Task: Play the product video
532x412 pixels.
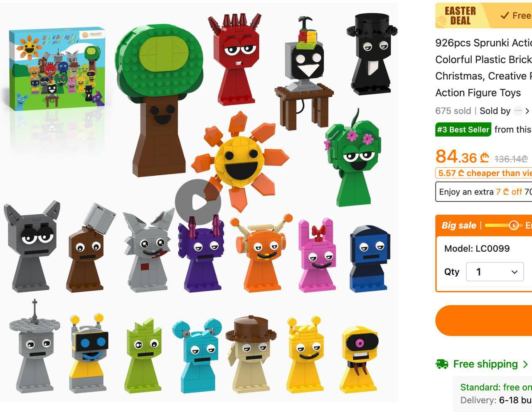Action: coord(198,202)
